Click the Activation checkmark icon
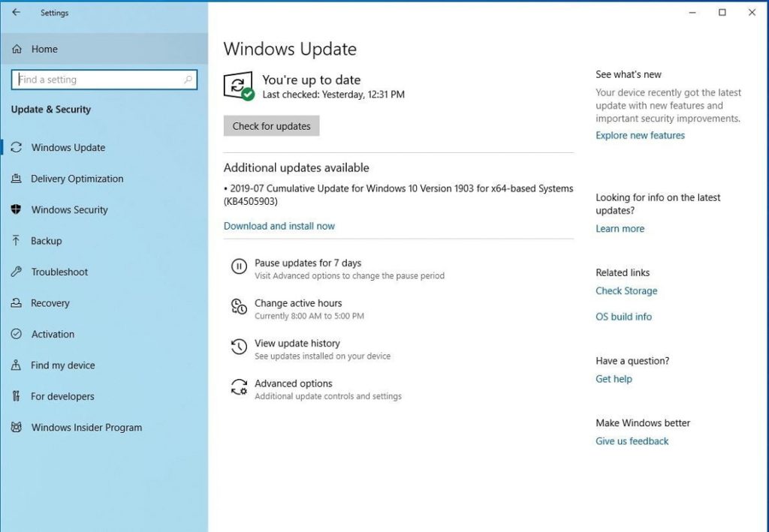This screenshot has width=769, height=532. coord(17,334)
